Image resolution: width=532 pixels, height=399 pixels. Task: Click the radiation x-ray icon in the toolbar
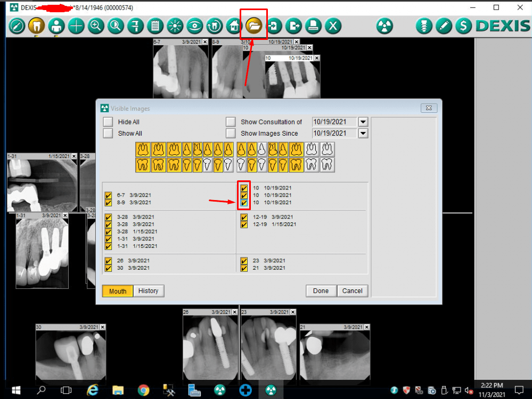(384, 26)
